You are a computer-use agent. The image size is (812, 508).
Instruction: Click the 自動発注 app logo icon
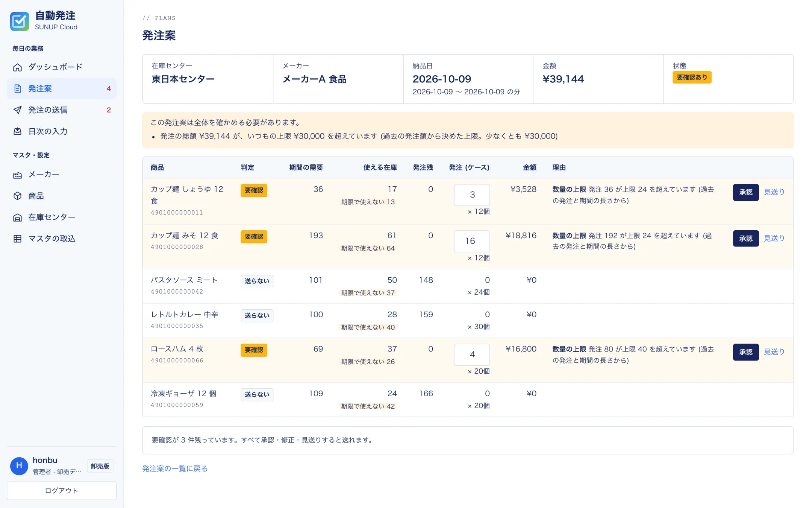tap(20, 21)
